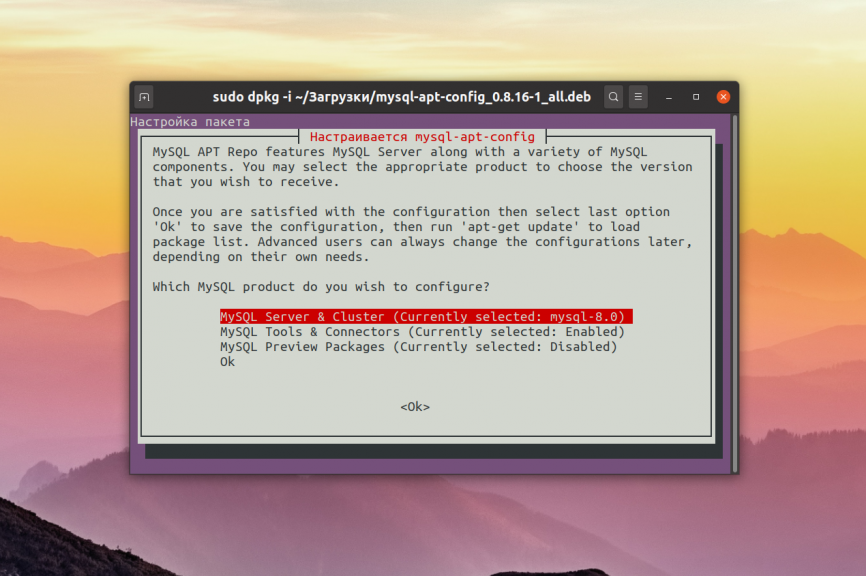Image resolution: width=866 pixels, height=576 pixels.
Task: Click the terminal search icon
Action: (613, 97)
